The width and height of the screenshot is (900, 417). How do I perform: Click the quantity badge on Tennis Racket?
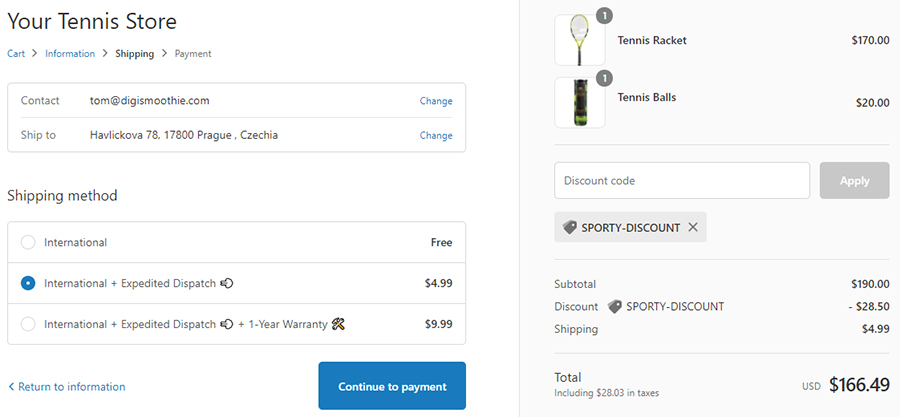pos(604,15)
